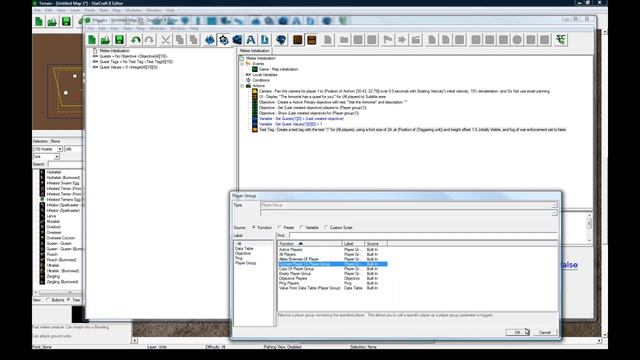640x360 pixels.
Task: Click the green Undo arrow
Action: pos(136,40)
